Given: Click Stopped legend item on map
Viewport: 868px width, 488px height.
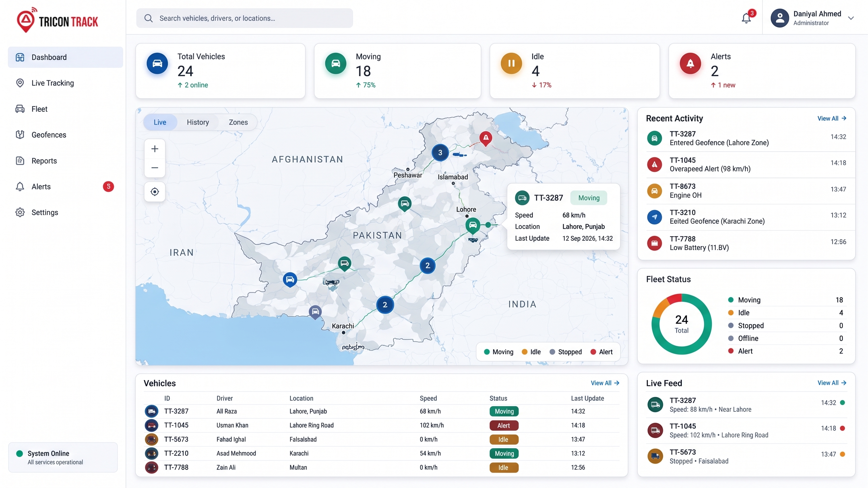Looking at the screenshot, I should coord(566,352).
